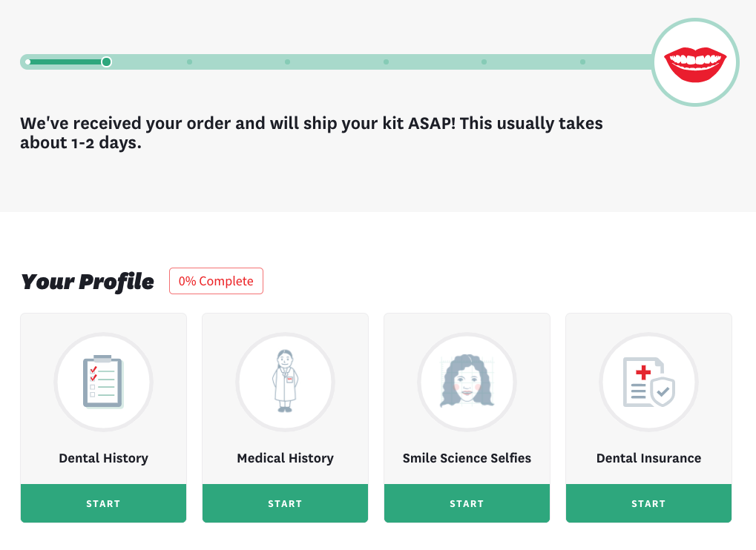Click the current progress step marker
Viewport: 756px width, 550px height.
point(107,62)
